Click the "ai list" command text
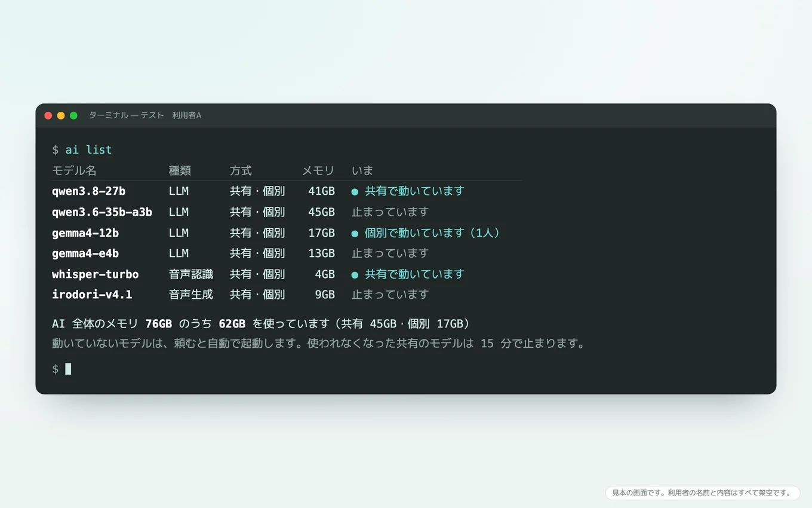 88,150
